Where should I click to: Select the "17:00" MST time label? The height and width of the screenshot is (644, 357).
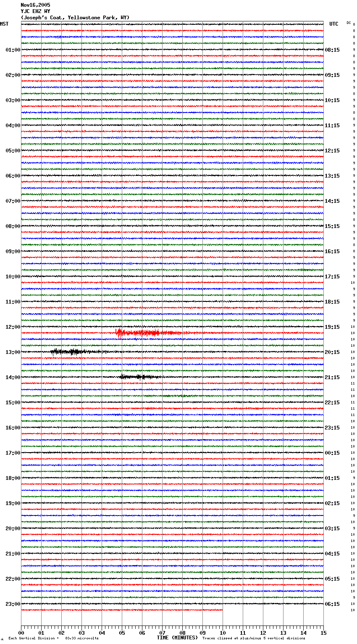pyautogui.click(x=13, y=453)
